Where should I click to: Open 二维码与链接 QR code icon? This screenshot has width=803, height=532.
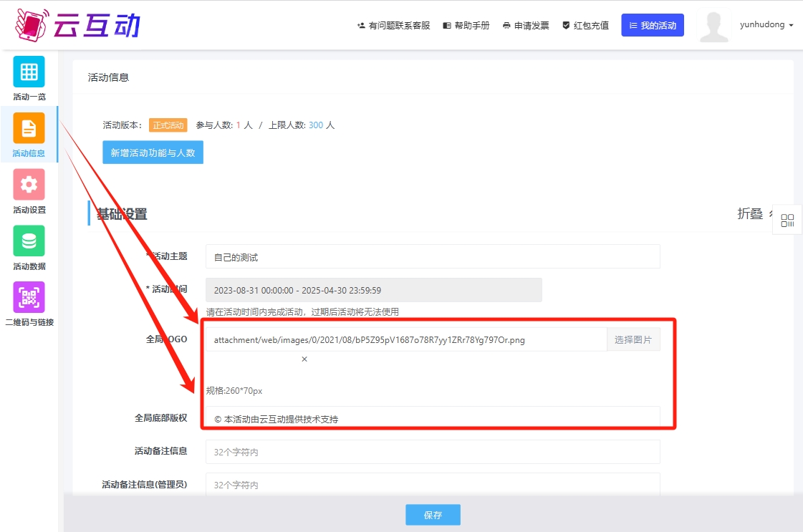click(x=29, y=297)
